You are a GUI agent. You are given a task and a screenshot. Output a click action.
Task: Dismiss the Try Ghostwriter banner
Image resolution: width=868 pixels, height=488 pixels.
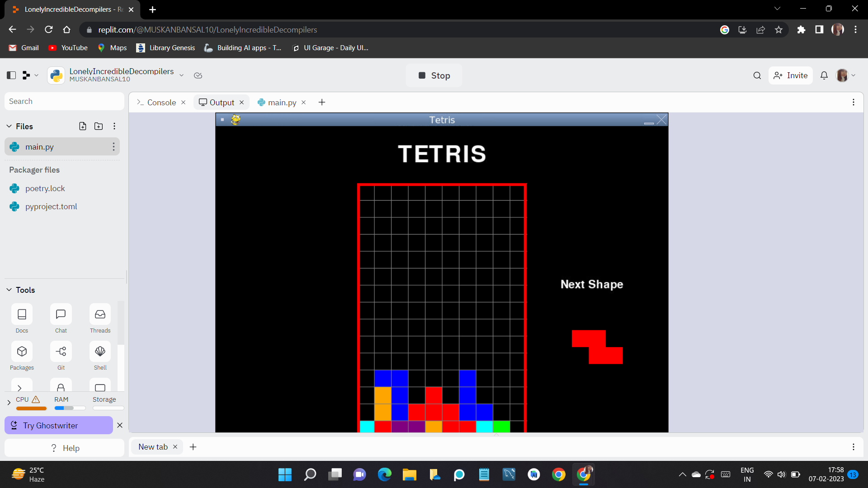[x=120, y=425]
